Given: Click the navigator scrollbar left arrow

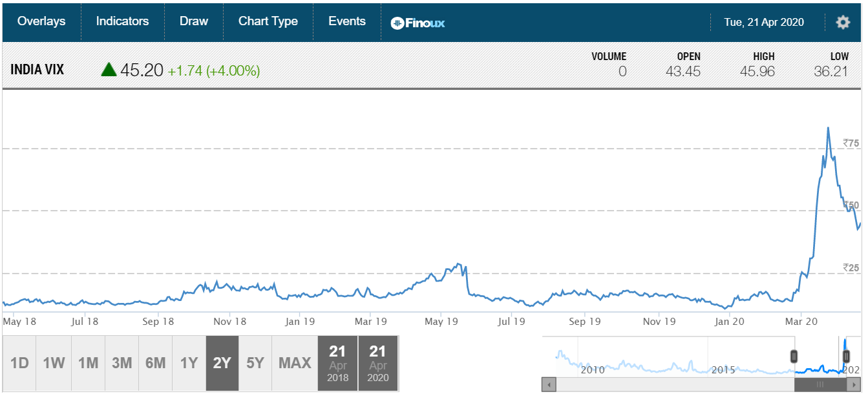Looking at the screenshot, I should [549, 384].
